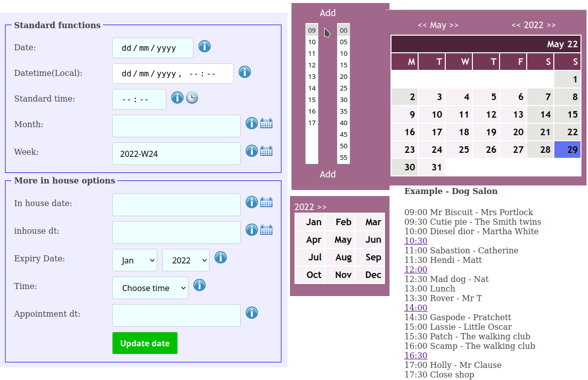588x380 pixels.
Task: Expand the Choose time dropdown
Action: [x=150, y=288]
